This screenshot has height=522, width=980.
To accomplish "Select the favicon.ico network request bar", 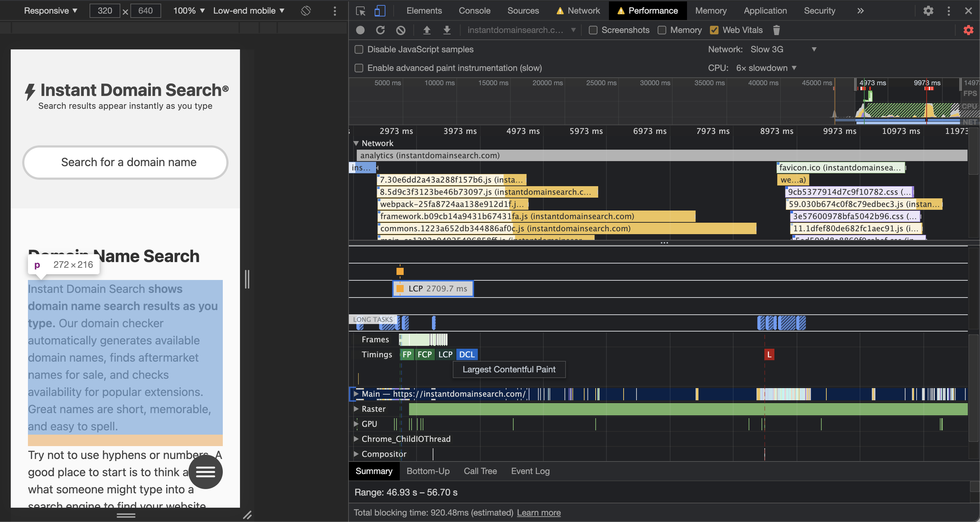I will 841,168.
